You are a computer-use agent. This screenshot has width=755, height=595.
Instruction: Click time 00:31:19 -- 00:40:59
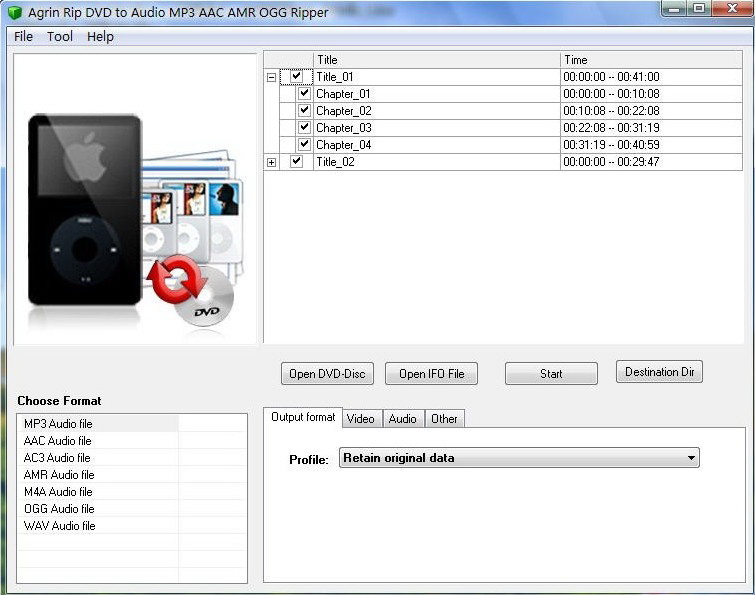coord(611,145)
